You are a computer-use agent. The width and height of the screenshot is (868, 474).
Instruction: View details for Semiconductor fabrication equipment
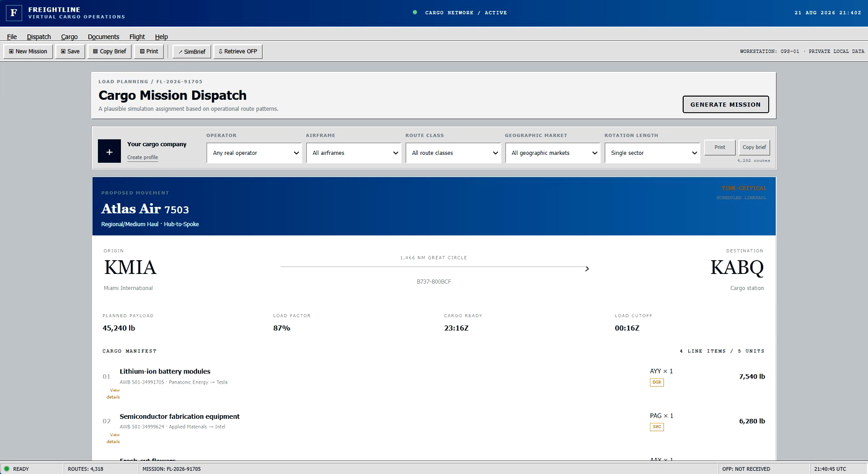(x=113, y=438)
